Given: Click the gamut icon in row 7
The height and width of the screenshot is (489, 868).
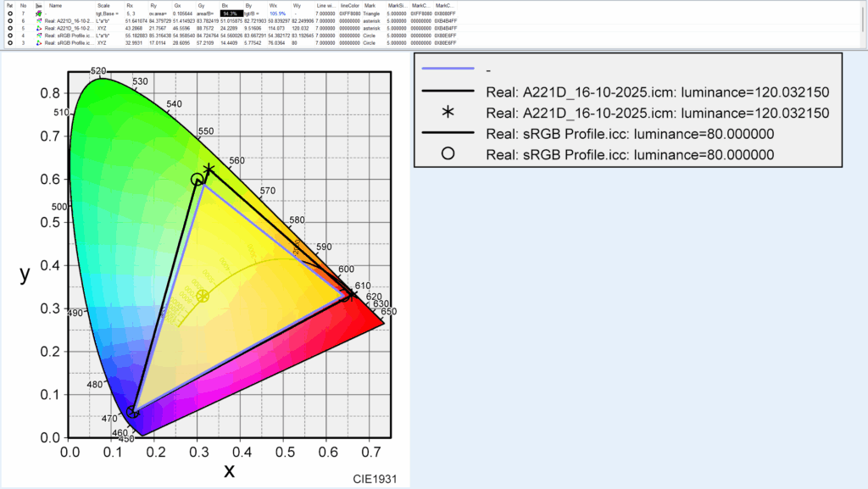Looking at the screenshot, I should coord(38,14).
